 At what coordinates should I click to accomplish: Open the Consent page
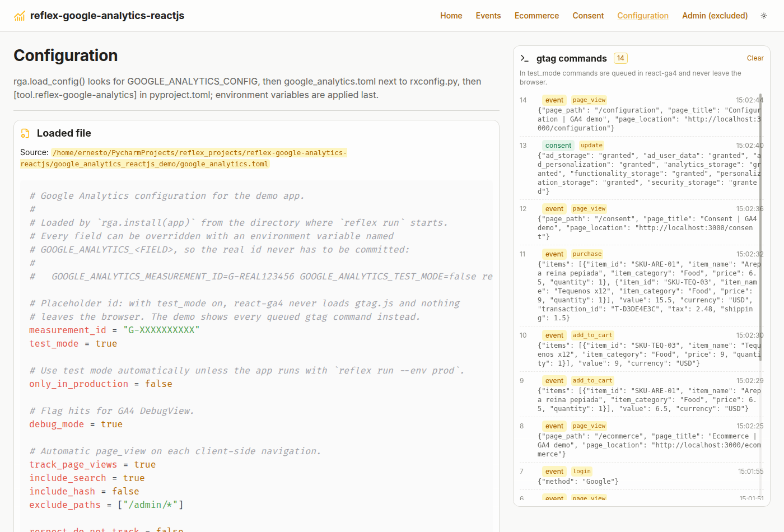588,16
